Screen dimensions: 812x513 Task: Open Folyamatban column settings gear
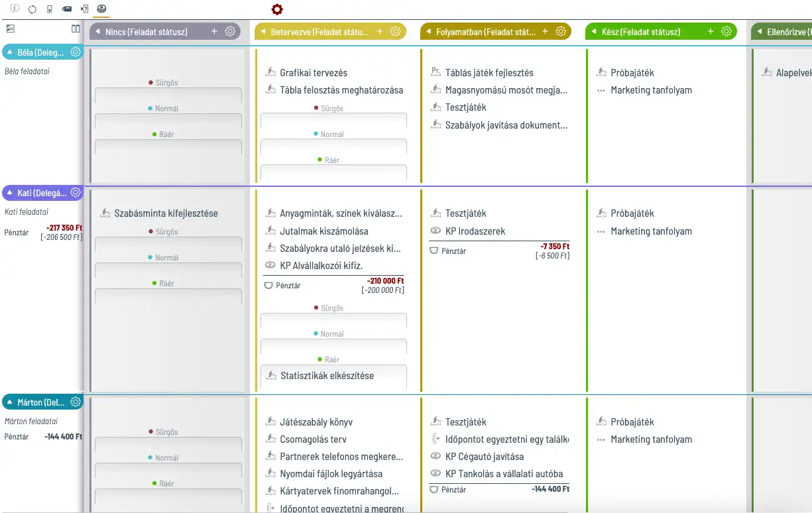pyautogui.click(x=561, y=31)
